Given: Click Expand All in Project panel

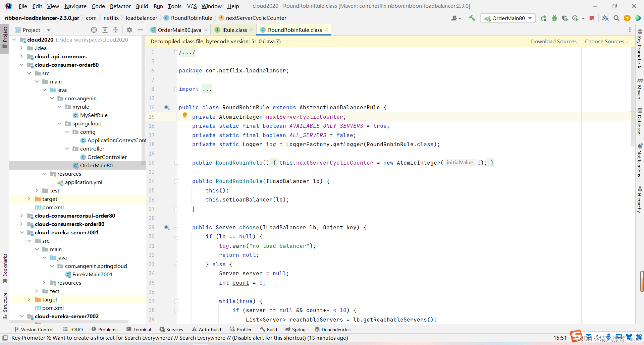Looking at the screenshot, I should (105, 30).
